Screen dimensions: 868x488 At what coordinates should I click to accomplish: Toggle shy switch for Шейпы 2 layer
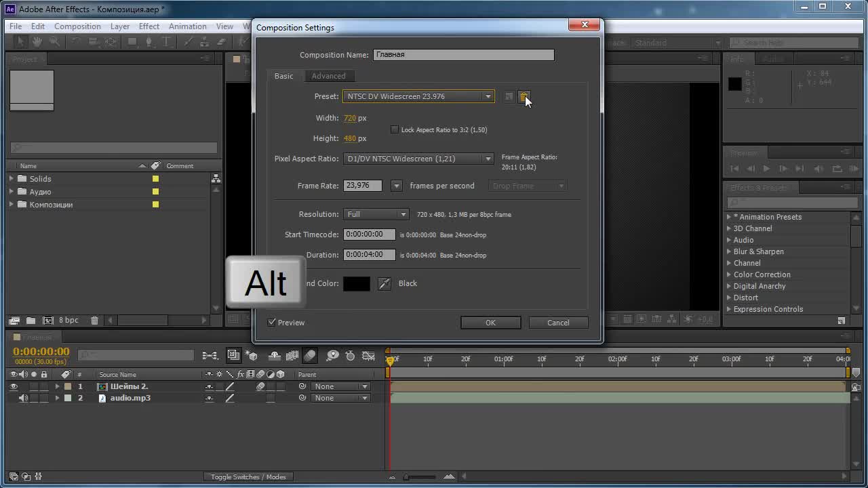point(209,386)
